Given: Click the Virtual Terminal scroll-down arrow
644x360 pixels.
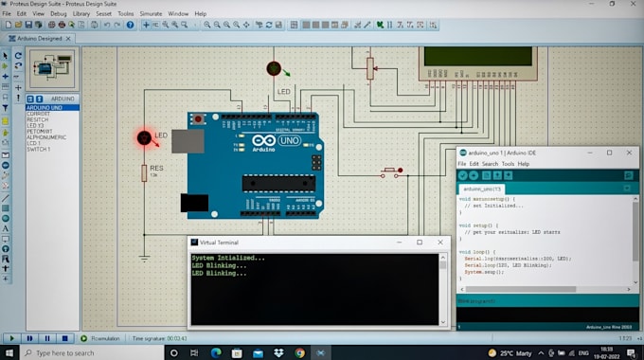Looking at the screenshot, I should click(443, 323).
